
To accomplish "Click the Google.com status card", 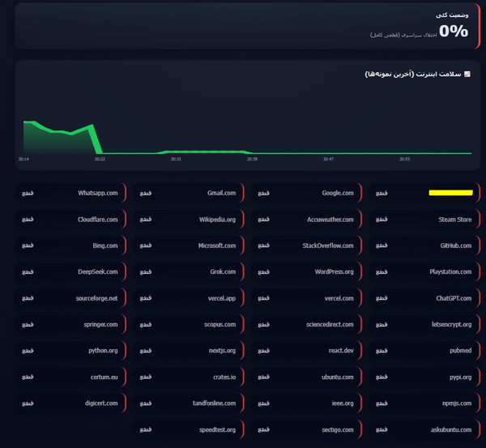I will tap(306, 193).
